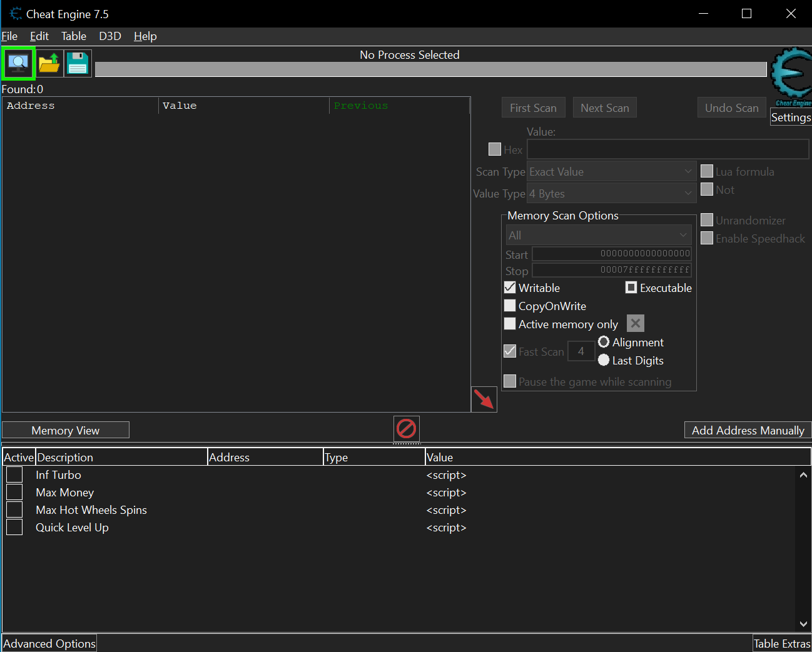Check Pause the game while scanning

(x=510, y=381)
